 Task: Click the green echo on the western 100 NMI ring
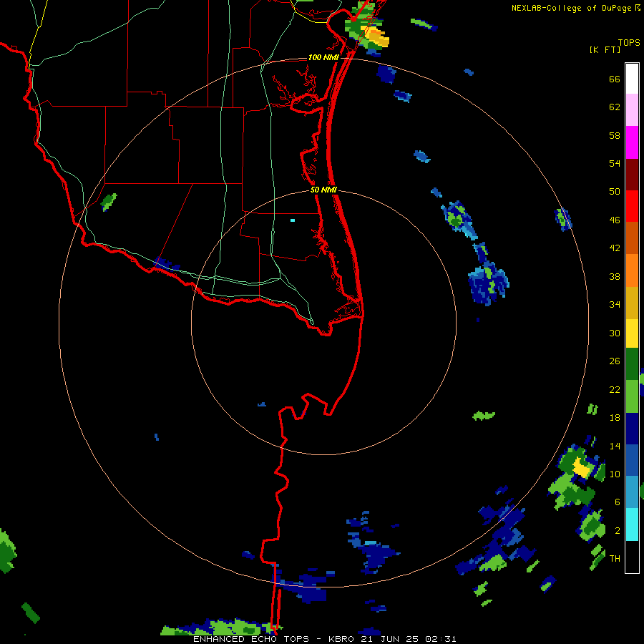click(x=109, y=201)
